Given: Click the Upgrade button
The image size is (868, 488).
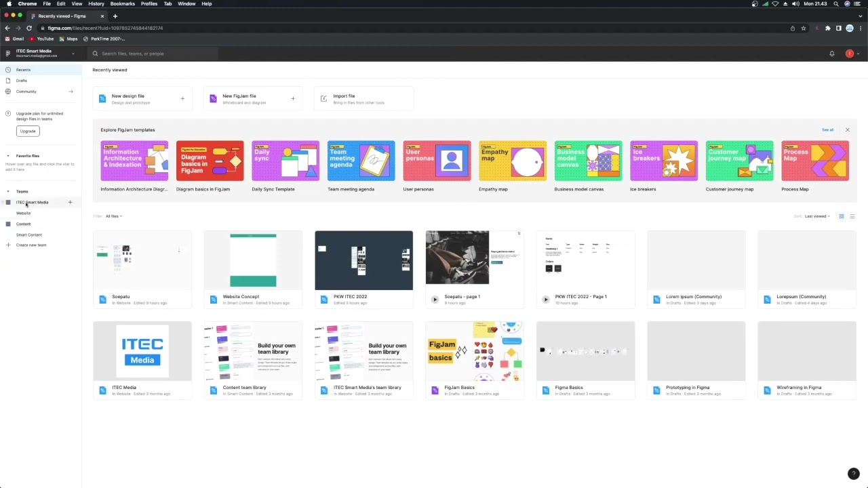Looking at the screenshot, I should [x=28, y=131].
